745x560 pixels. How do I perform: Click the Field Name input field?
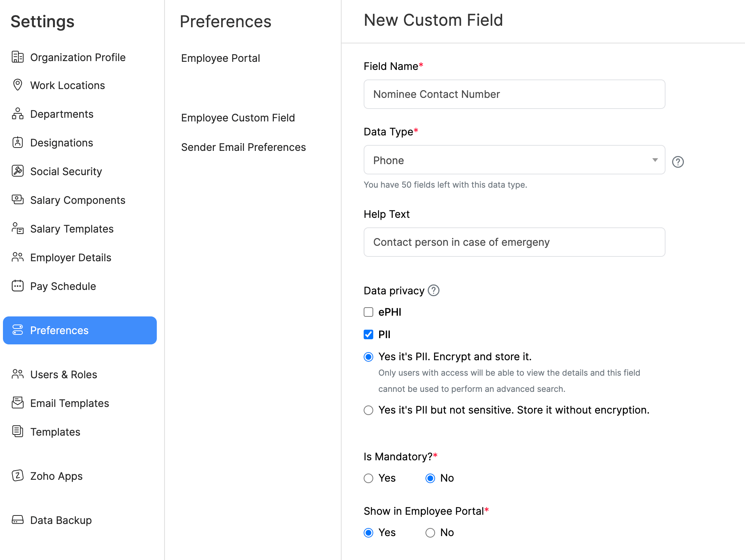(x=514, y=94)
